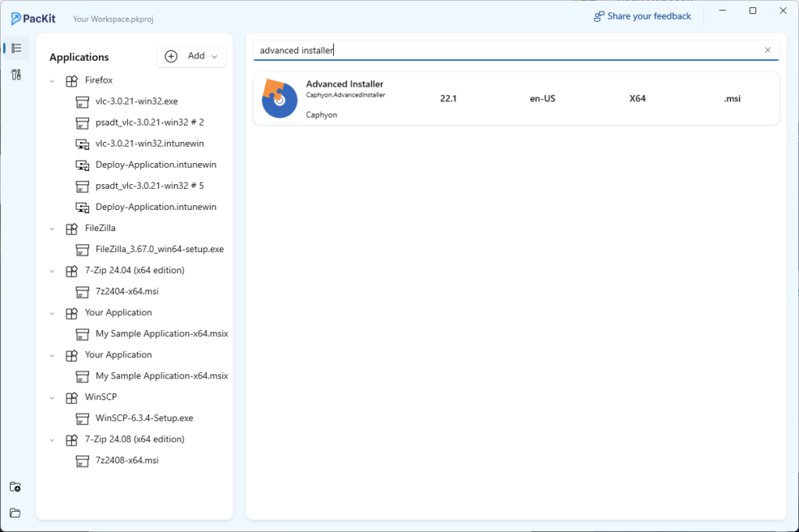Click X64 architecture in result row
The height and width of the screenshot is (532, 799).
tap(637, 99)
